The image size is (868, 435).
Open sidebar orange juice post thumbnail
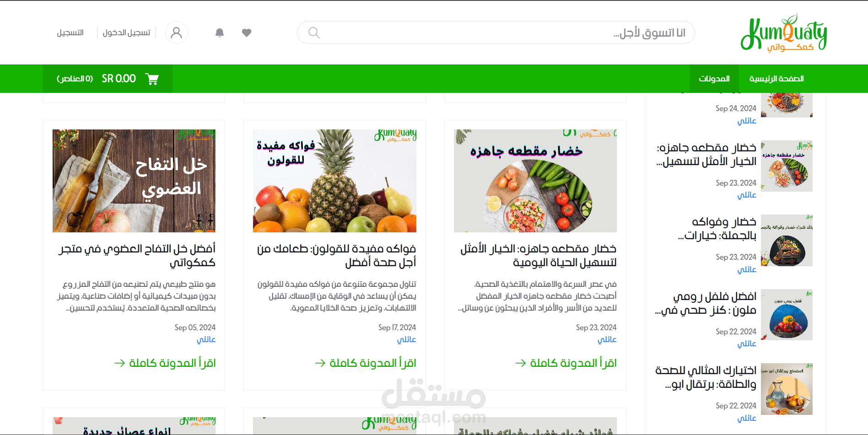787,389
